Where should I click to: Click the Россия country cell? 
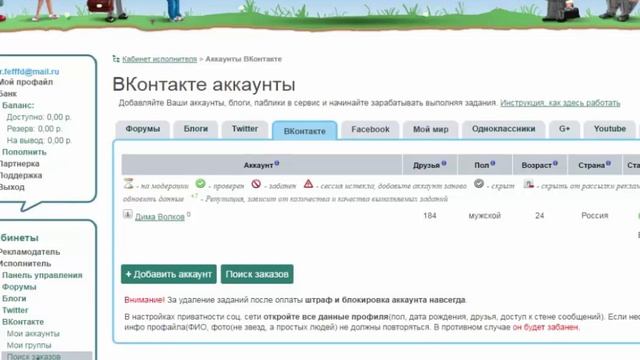coord(595,216)
